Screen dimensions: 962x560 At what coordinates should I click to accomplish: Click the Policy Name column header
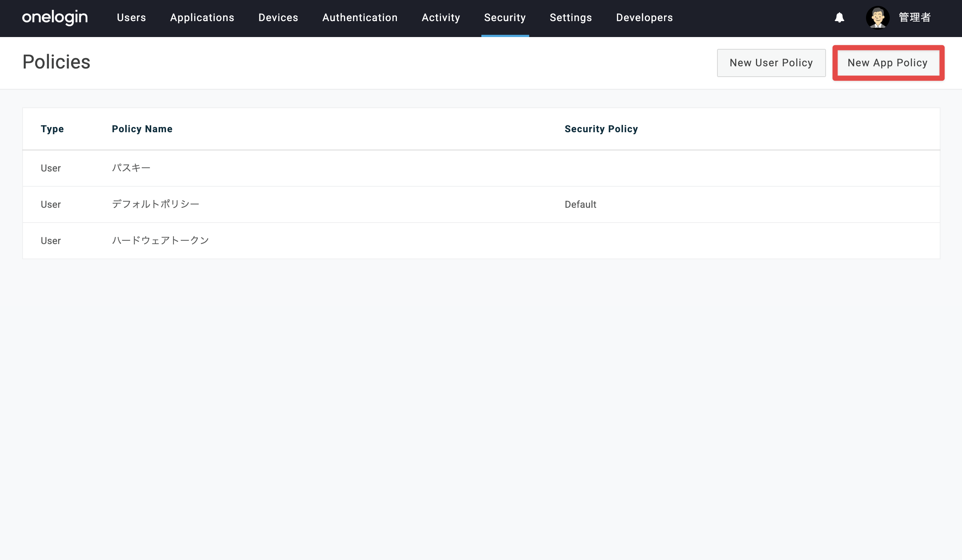point(142,129)
